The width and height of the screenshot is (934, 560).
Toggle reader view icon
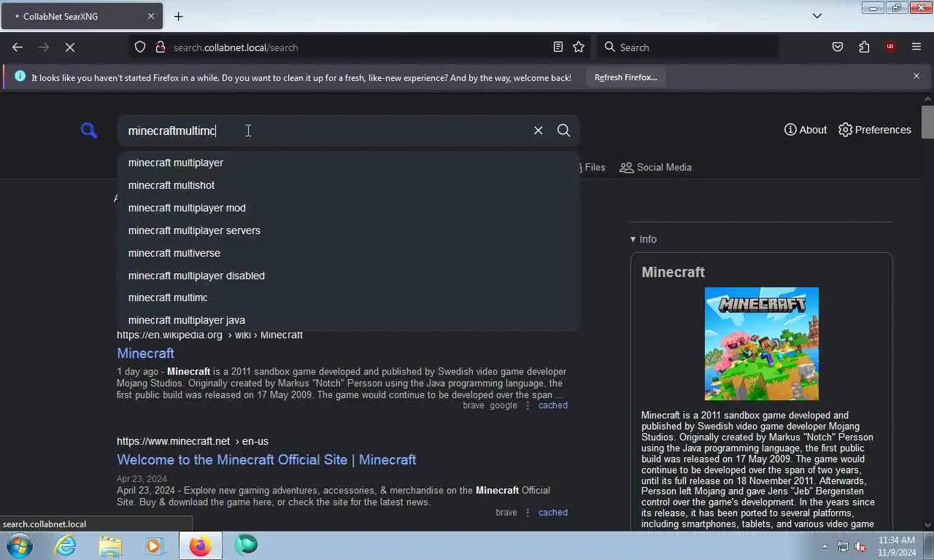(x=557, y=47)
